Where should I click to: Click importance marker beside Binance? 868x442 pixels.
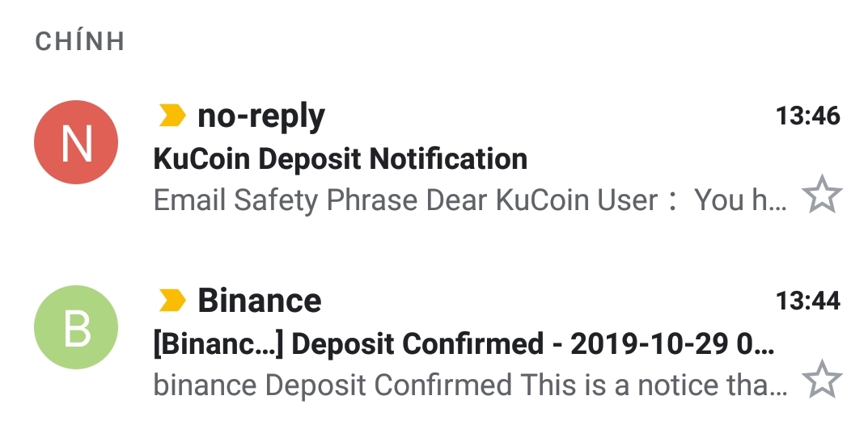[171, 301]
